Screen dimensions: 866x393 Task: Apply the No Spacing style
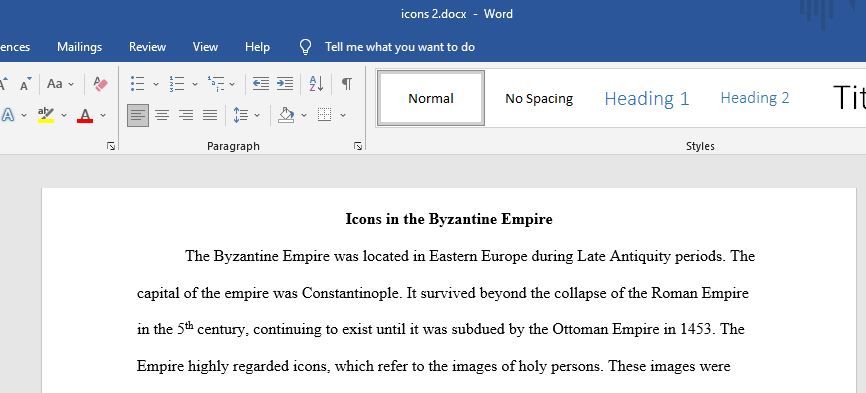539,98
